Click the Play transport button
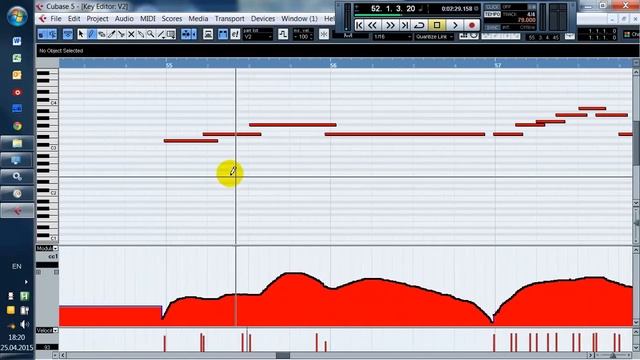This screenshot has width=640, height=360. click(x=455, y=25)
